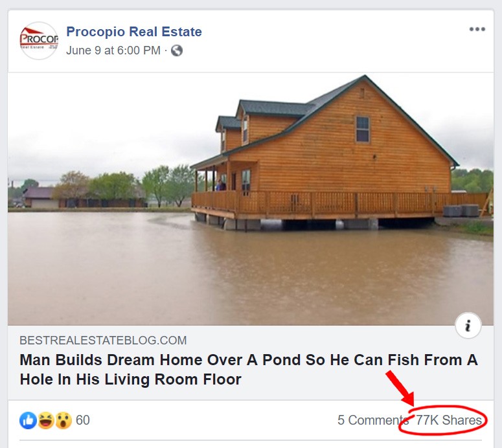Image resolution: width=502 pixels, height=448 pixels.
Task: Click the Procopio Real Estate profile logo
Action: pos(39,41)
